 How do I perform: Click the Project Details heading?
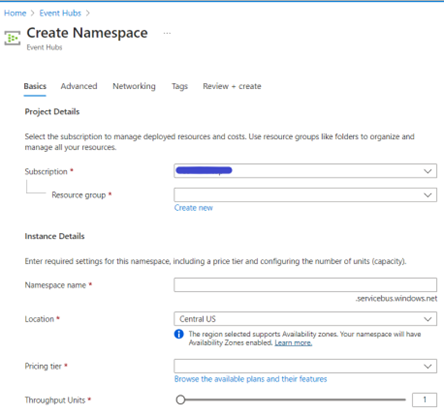(x=52, y=112)
